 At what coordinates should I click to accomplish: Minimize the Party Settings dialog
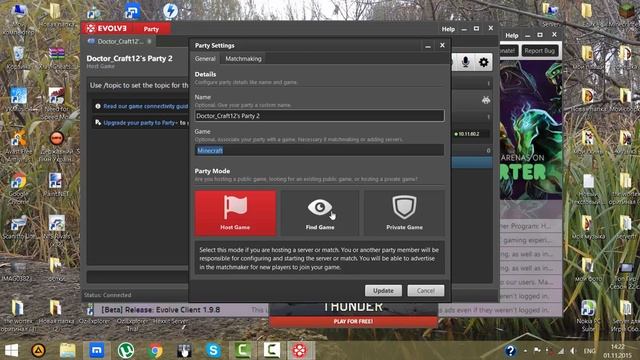[427, 46]
